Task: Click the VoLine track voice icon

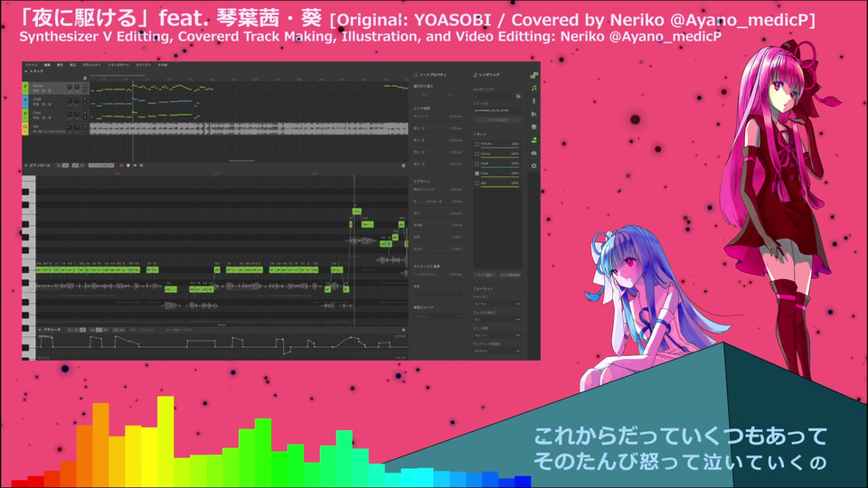Action: click(x=25, y=88)
